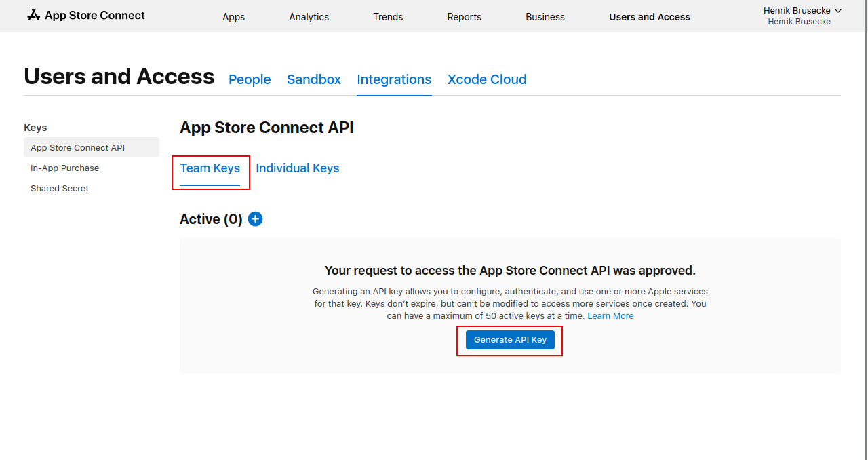Image resolution: width=868 pixels, height=460 pixels.
Task: Add a new key with the blue plus icon
Action: (x=255, y=218)
